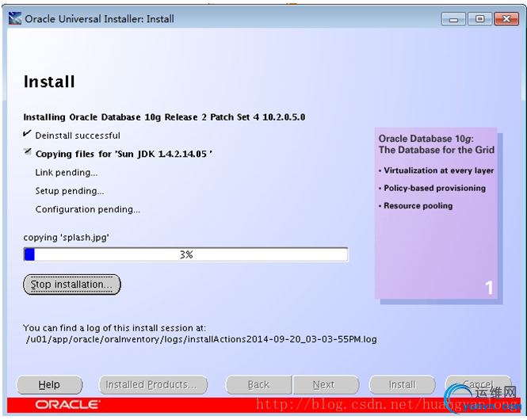Select 'Copying files for Sun JDK' line
The height and width of the screenshot is (420, 527).
pyautogui.click(x=124, y=154)
